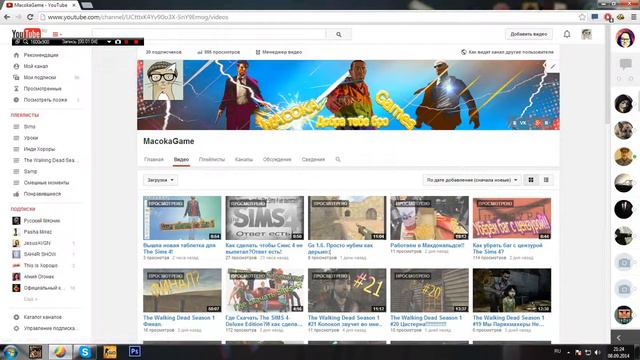Click the blue chat extension icon in toolbar

[595, 17]
